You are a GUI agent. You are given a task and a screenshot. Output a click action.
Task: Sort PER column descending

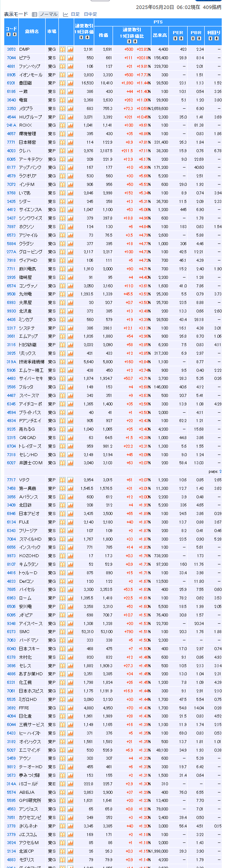click(181, 38)
